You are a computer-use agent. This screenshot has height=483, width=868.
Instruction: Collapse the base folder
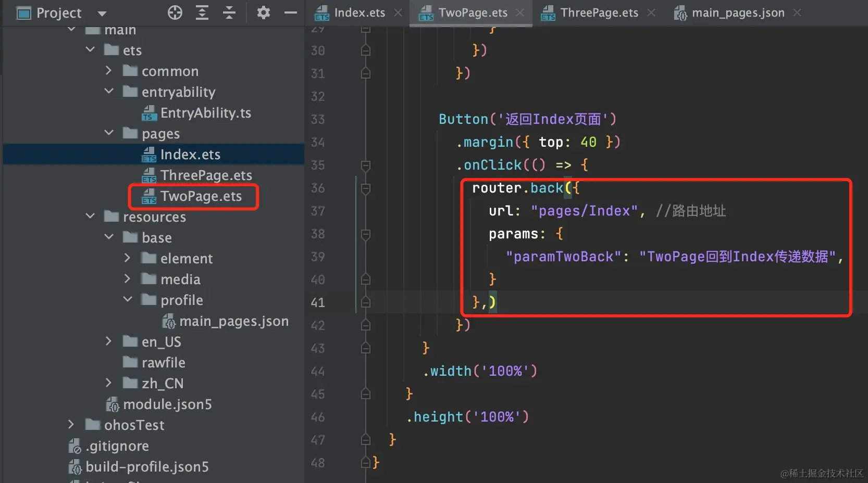(x=109, y=237)
